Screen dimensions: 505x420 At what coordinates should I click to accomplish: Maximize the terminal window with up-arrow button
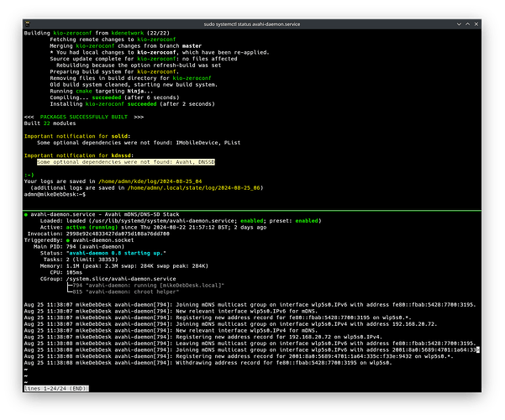pyautogui.click(x=468, y=24)
